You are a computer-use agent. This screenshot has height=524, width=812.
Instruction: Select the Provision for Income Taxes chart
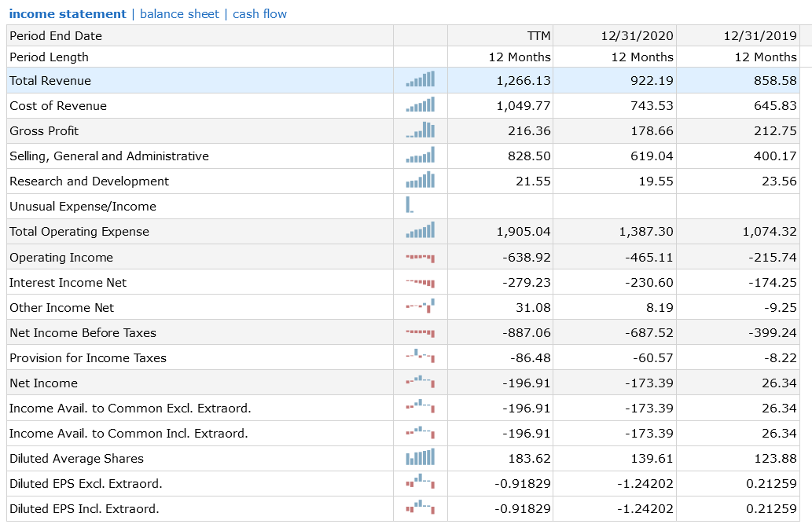[x=421, y=357]
